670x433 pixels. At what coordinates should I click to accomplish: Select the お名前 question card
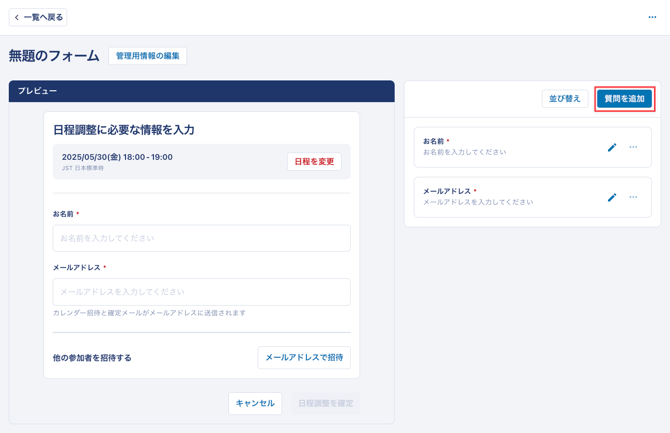pos(500,147)
